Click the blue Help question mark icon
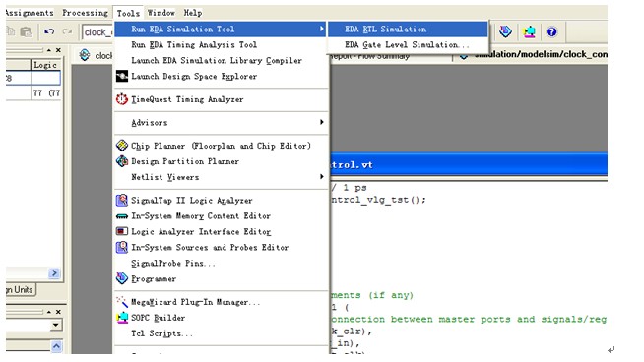The width and height of the screenshot is (644, 362). (552, 31)
